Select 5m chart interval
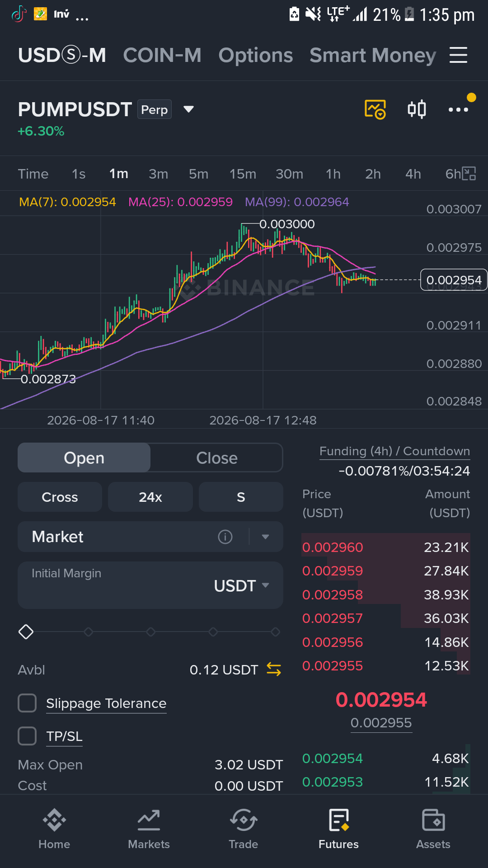Viewport: 488px width, 868px height. pos(199,174)
